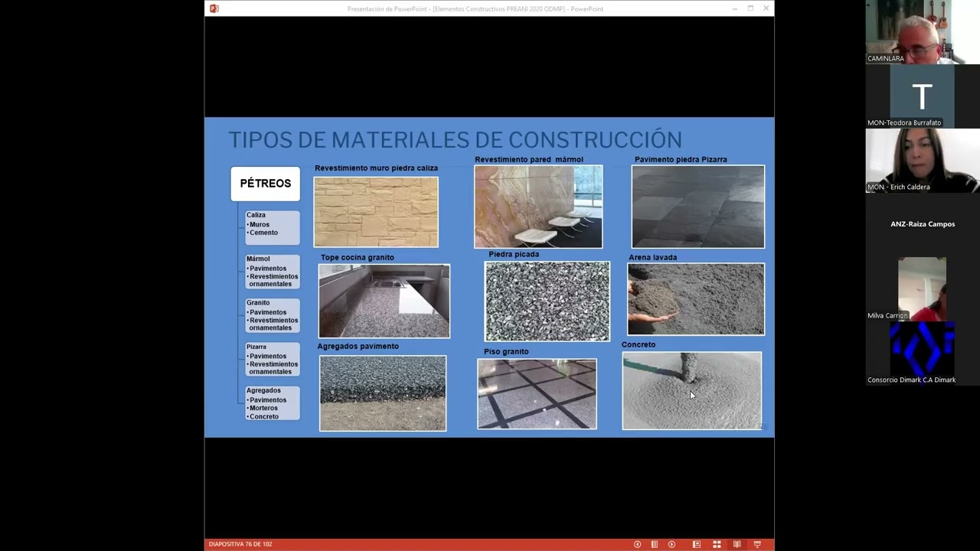Click the Agregados category box
The height and width of the screenshot is (551, 980).
(272, 403)
